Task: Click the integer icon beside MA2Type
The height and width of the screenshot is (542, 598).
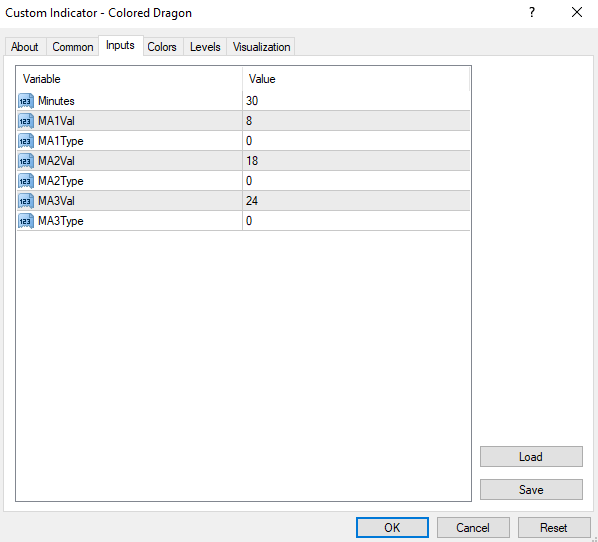Action: pos(26,181)
